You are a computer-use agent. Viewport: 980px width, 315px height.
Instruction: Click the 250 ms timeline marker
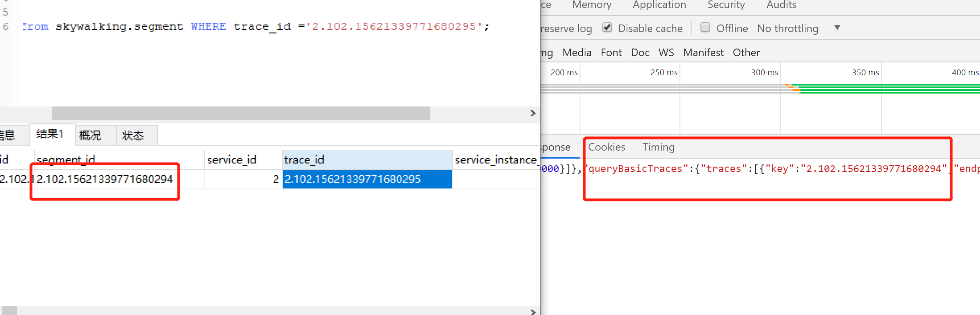click(663, 72)
